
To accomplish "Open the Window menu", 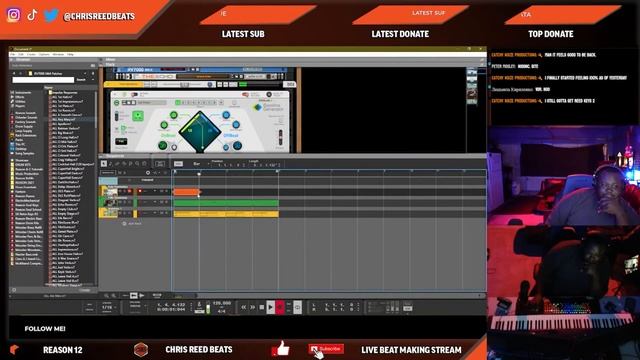I will tap(58, 54).
